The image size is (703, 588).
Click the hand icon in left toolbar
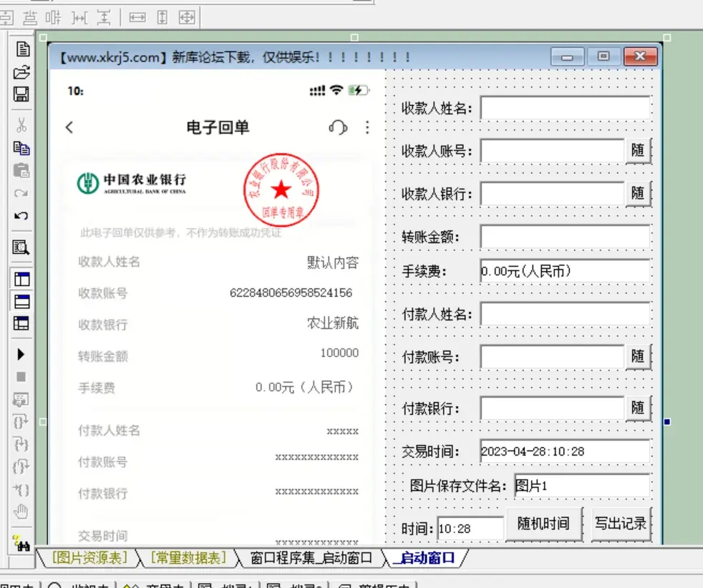[x=21, y=511]
